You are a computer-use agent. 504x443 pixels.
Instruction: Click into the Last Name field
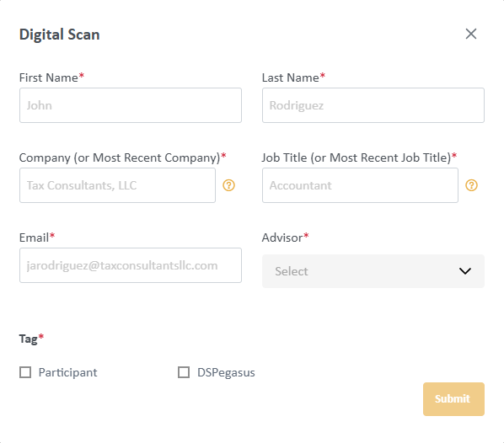click(x=373, y=105)
